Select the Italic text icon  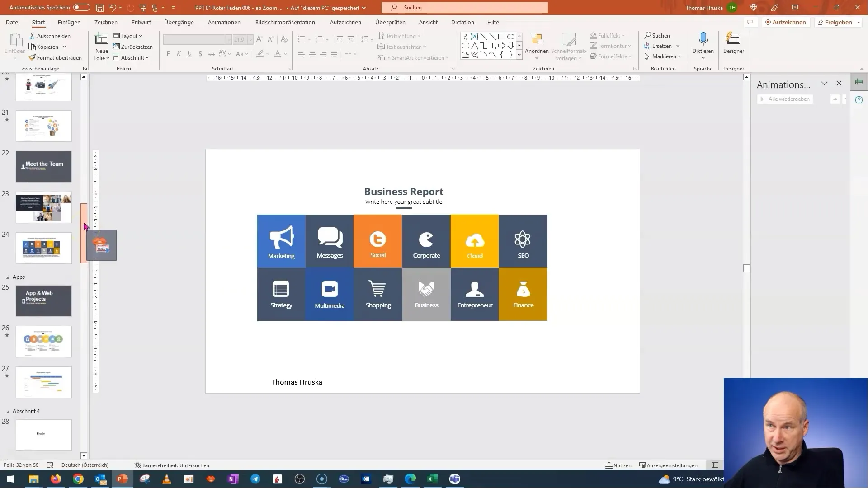click(179, 54)
